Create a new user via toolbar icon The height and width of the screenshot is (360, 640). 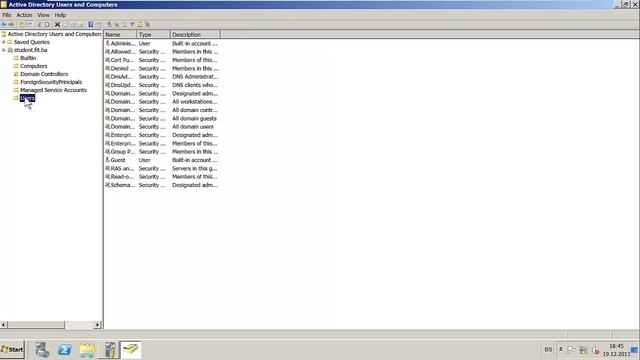click(109, 24)
